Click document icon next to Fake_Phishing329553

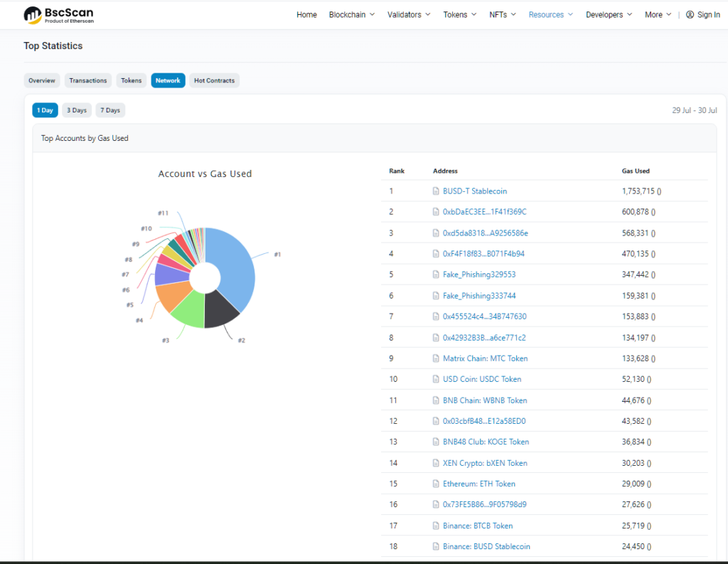click(437, 275)
